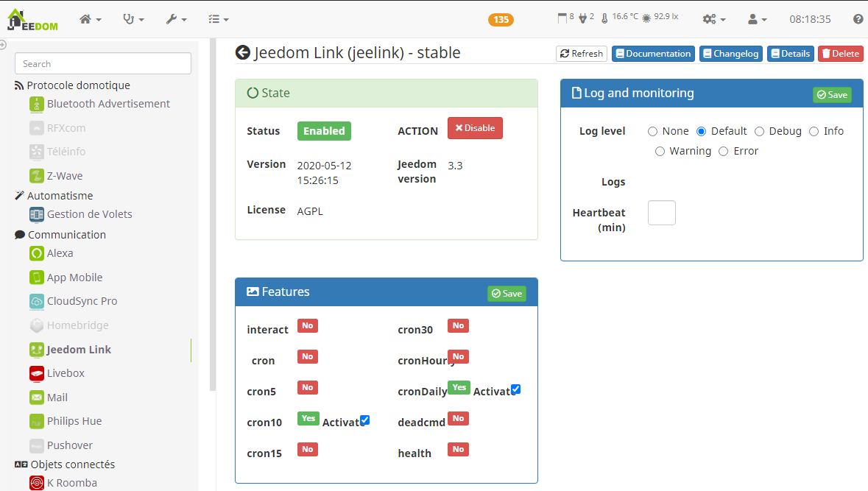This screenshot has width=868, height=491.
Task: Click the Livebox plugin icon
Action: [37, 373]
